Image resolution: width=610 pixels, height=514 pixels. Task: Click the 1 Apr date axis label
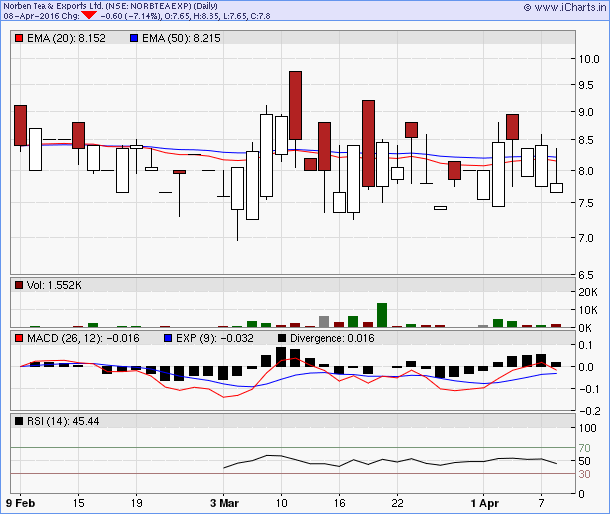coord(484,503)
